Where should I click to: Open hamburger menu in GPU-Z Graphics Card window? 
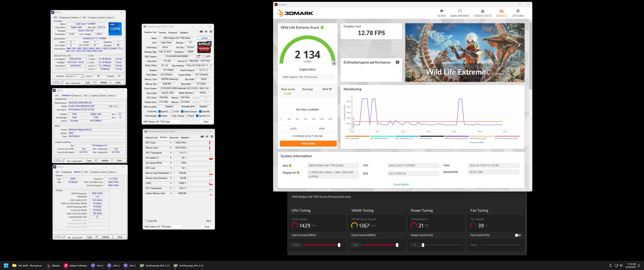click(x=211, y=31)
